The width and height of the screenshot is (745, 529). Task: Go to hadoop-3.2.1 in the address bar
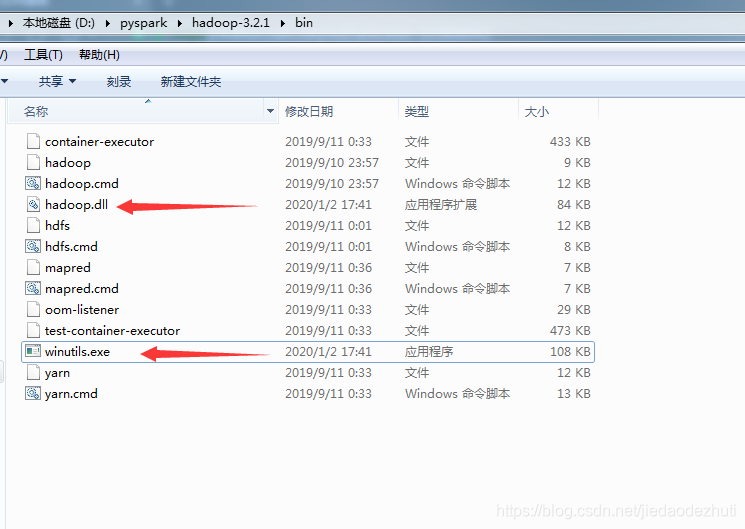point(231,23)
